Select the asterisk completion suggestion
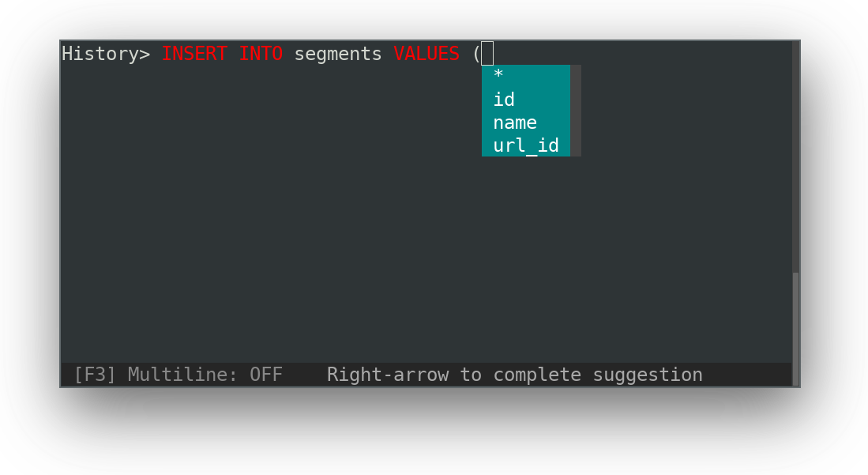 pyautogui.click(x=526, y=76)
